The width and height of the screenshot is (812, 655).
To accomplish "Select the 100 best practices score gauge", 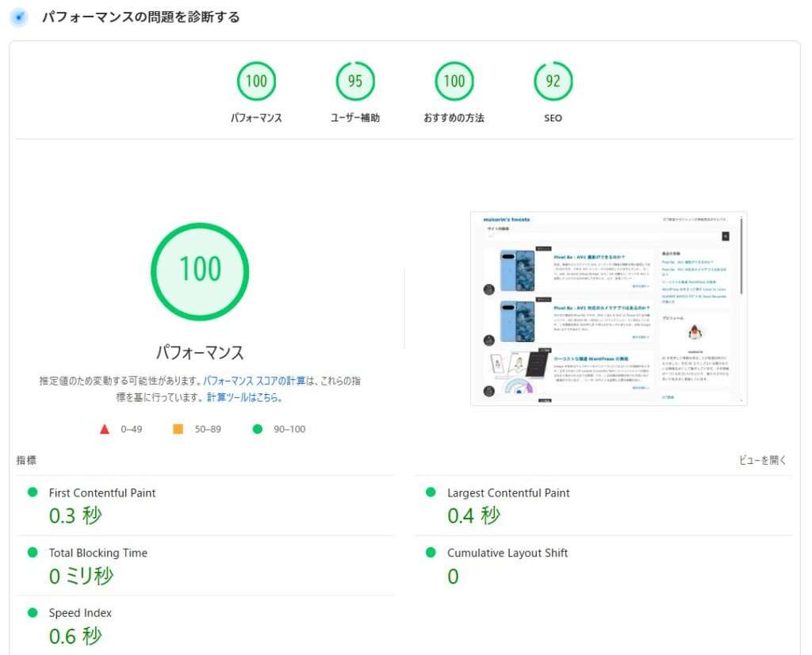I will click(x=454, y=81).
